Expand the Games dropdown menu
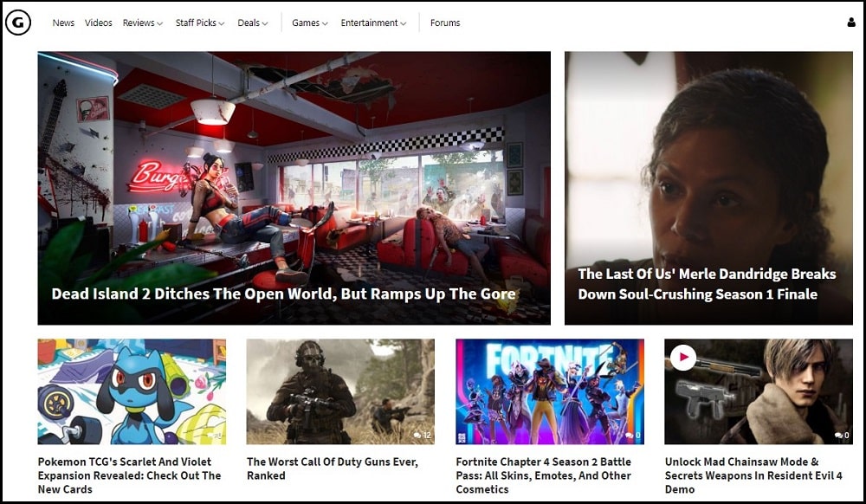 (310, 23)
